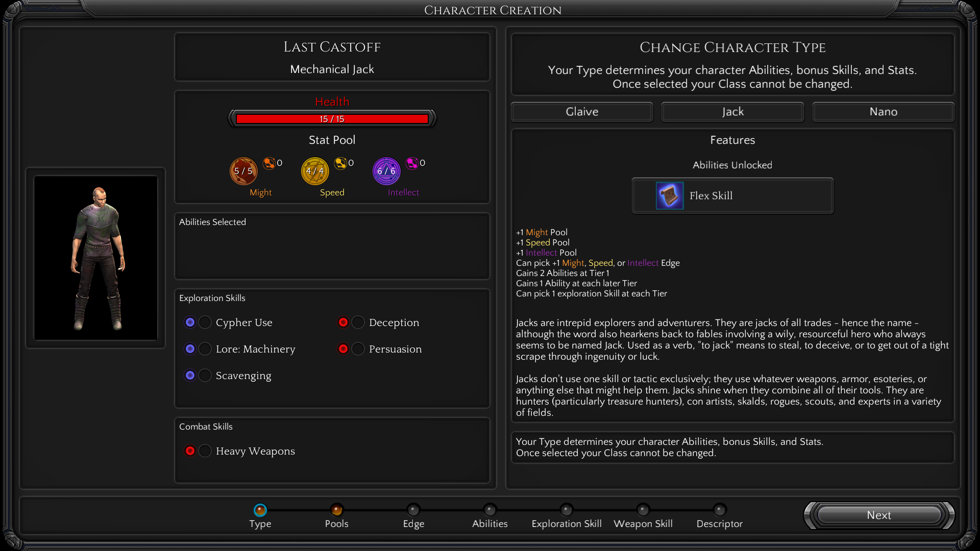
Task: Toggle the empty Cypher Use second pip
Action: click(x=205, y=322)
